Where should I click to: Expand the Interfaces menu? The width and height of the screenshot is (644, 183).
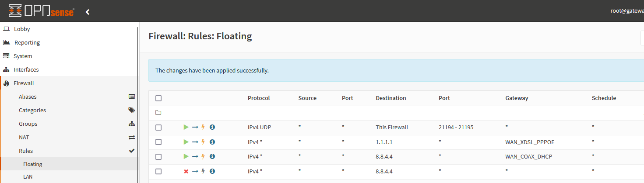tap(26, 69)
